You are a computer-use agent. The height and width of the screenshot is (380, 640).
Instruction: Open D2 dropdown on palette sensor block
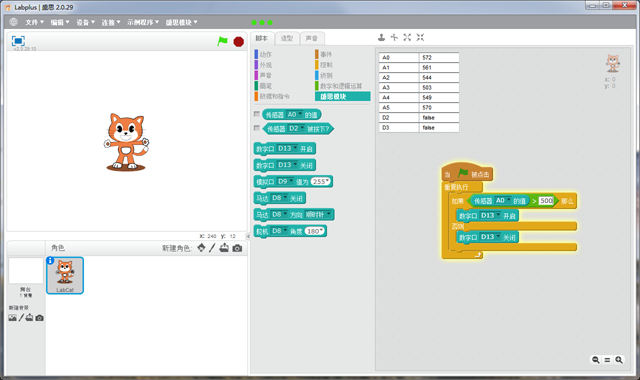pyautogui.click(x=297, y=129)
